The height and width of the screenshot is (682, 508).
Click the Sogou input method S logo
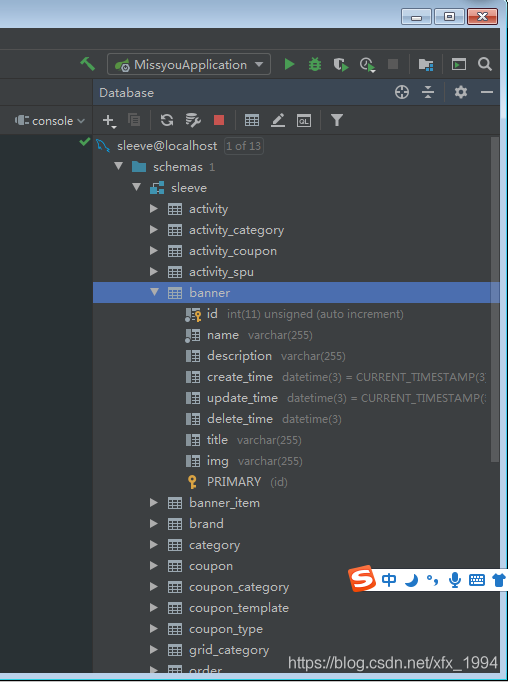point(362,578)
